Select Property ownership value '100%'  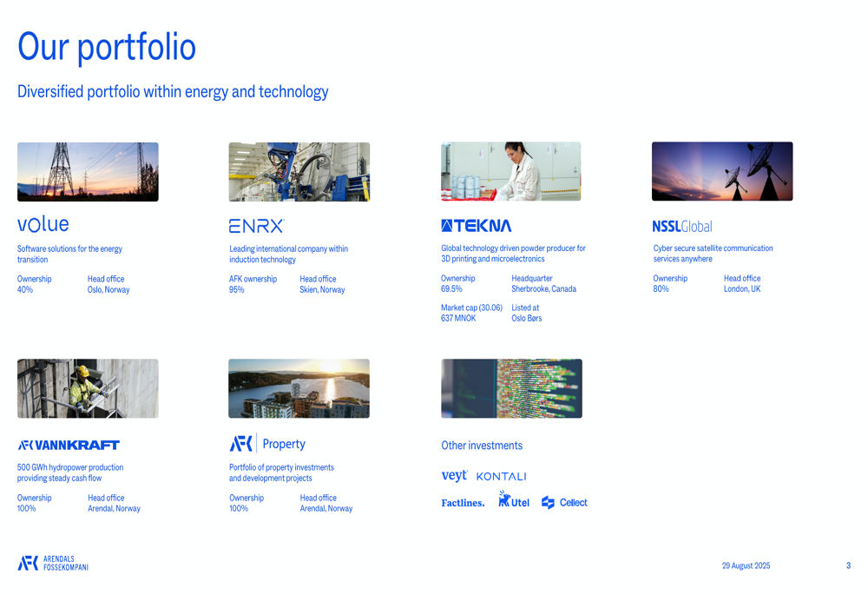tap(239, 509)
